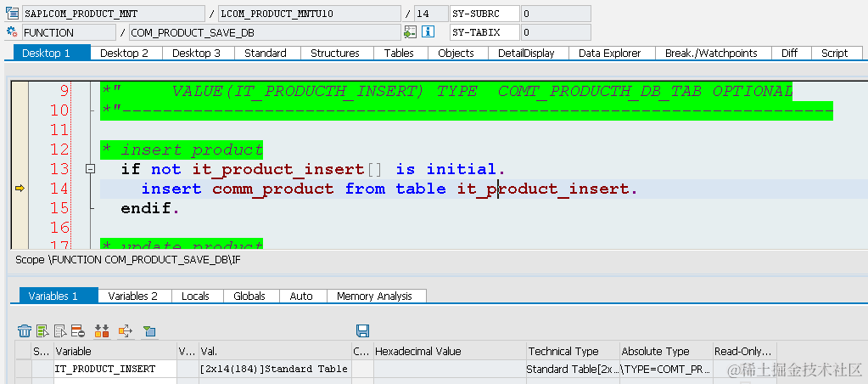Click the '* insert product' comment line
Viewport: 868px width, 384px height.
(182, 150)
